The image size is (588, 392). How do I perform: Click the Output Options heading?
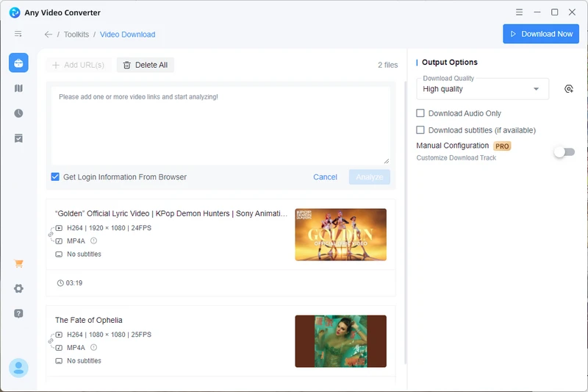(x=450, y=63)
